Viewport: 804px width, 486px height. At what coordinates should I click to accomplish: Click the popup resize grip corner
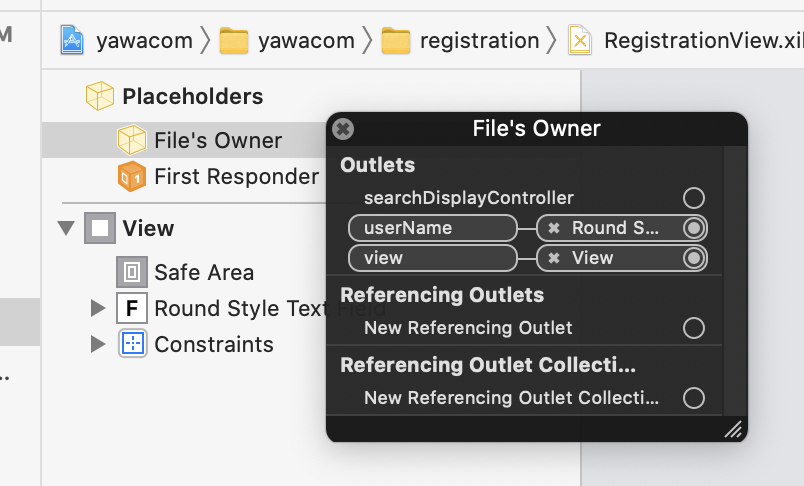click(x=733, y=429)
